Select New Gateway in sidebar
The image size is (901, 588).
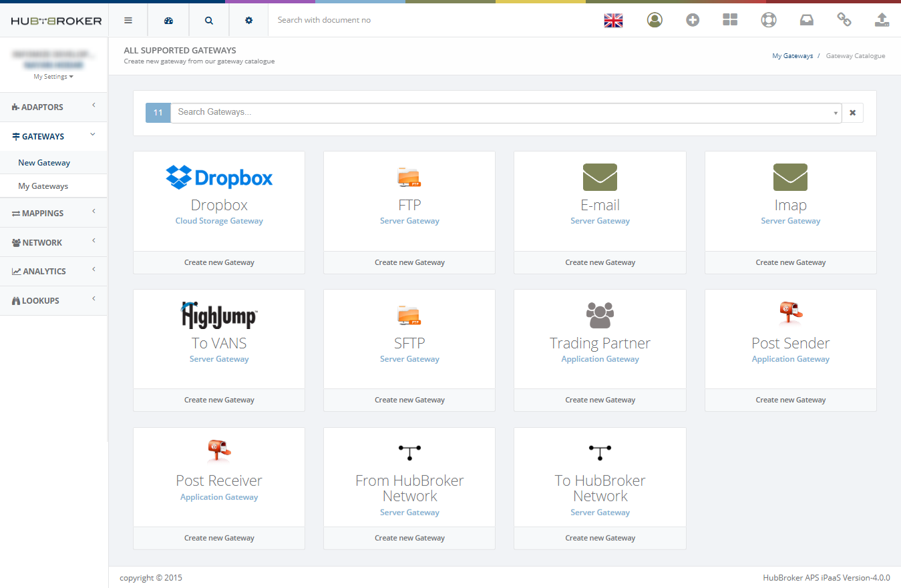(44, 162)
